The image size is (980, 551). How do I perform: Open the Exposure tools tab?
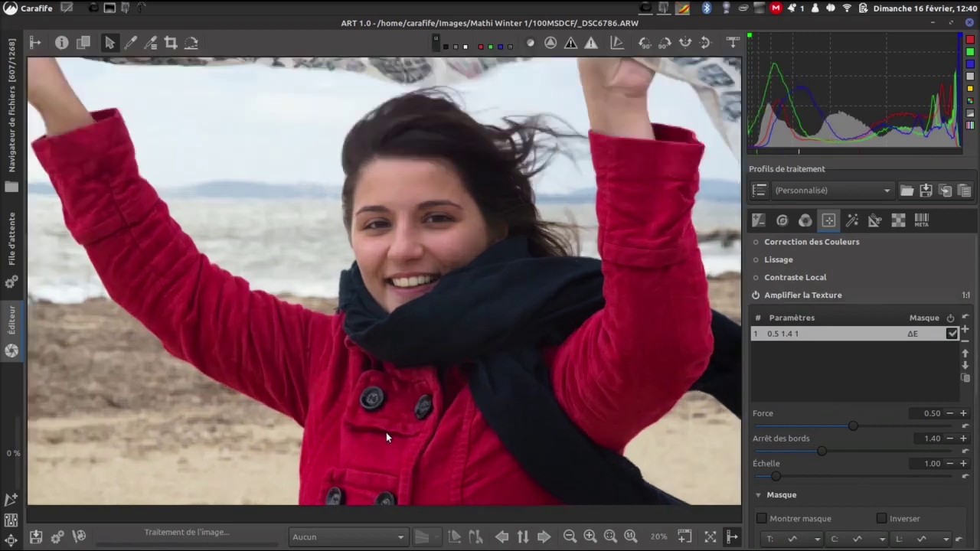759,220
